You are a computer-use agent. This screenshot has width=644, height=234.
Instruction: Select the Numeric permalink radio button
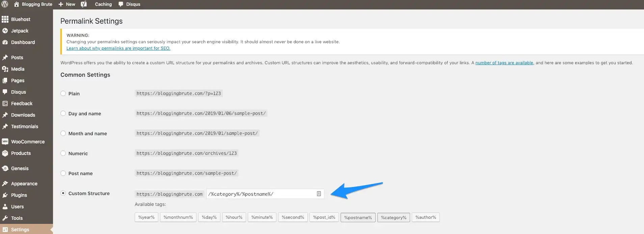point(63,153)
